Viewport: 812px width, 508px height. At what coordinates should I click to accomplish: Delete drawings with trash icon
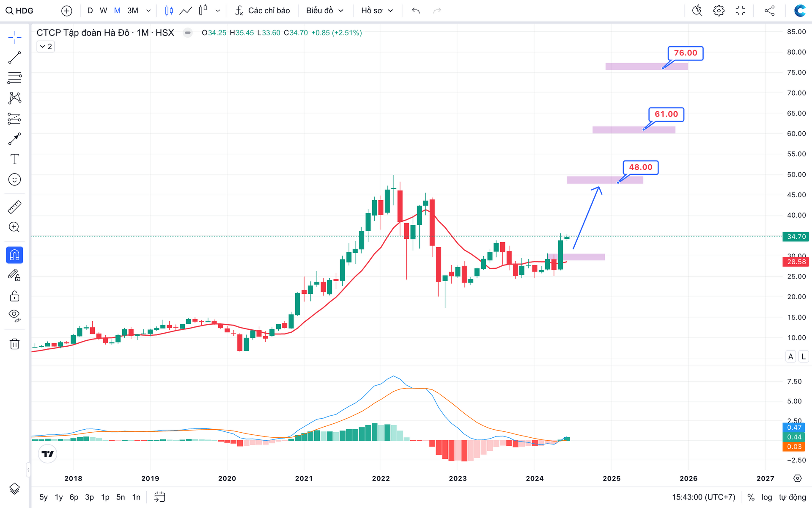15,344
